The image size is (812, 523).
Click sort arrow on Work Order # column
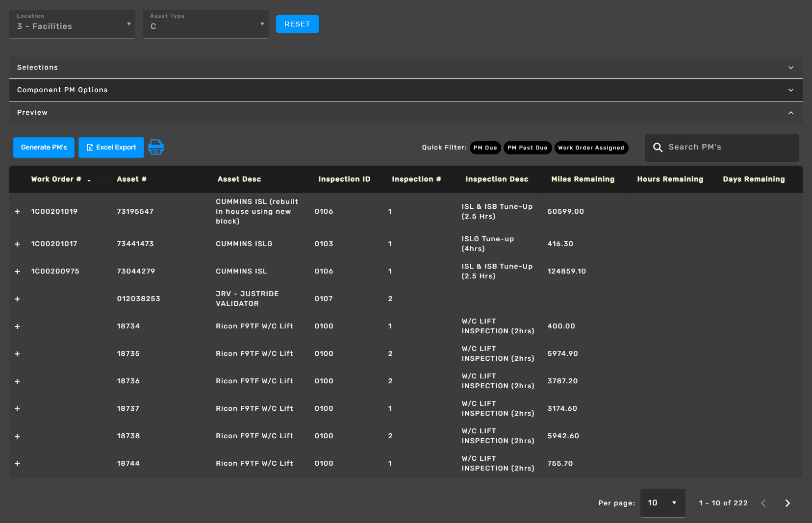pos(89,179)
